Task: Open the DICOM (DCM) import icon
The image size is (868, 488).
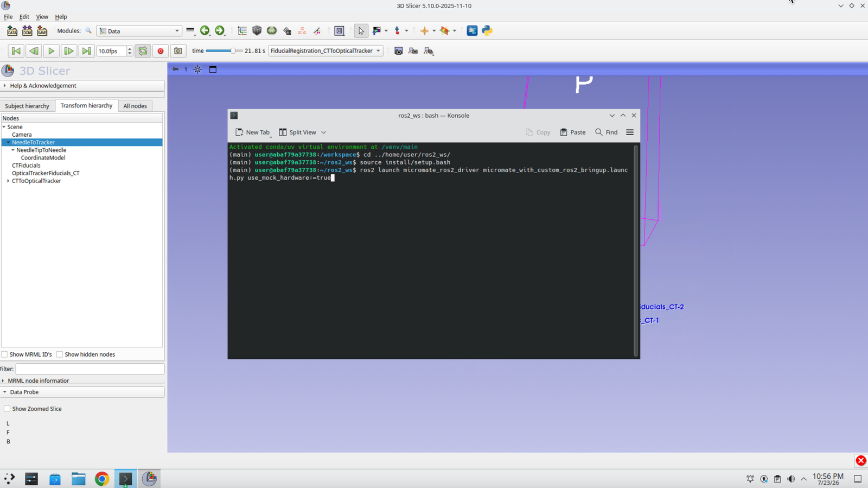Action: (27, 31)
